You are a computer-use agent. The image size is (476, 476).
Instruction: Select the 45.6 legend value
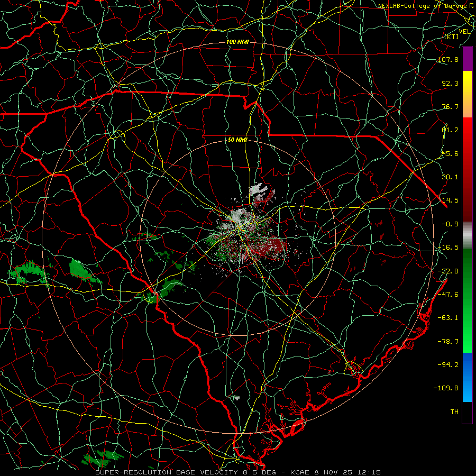click(450, 153)
